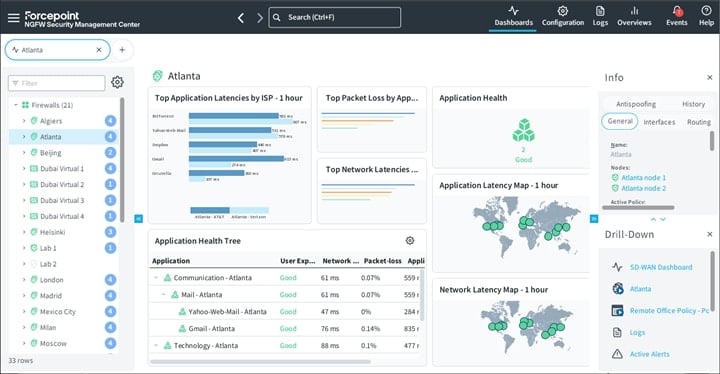
Task: Open tree settings gear icon
Action: [117, 82]
